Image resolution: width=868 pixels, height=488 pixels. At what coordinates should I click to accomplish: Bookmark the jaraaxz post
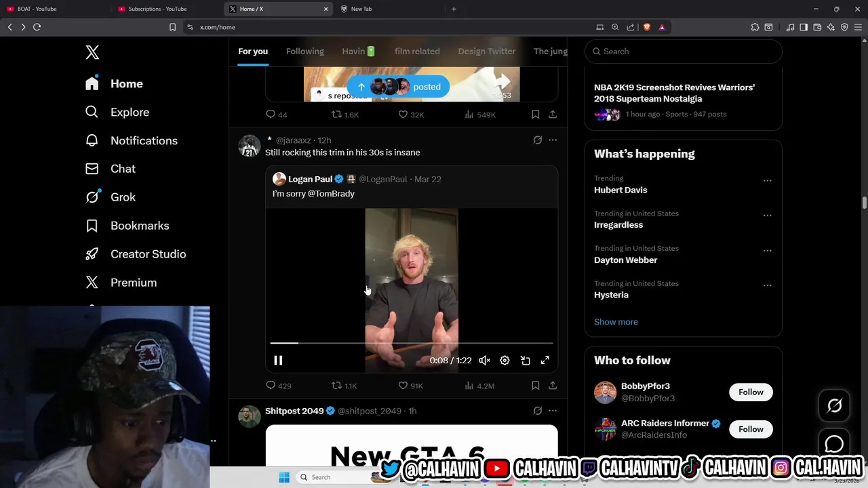tap(535, 386)
